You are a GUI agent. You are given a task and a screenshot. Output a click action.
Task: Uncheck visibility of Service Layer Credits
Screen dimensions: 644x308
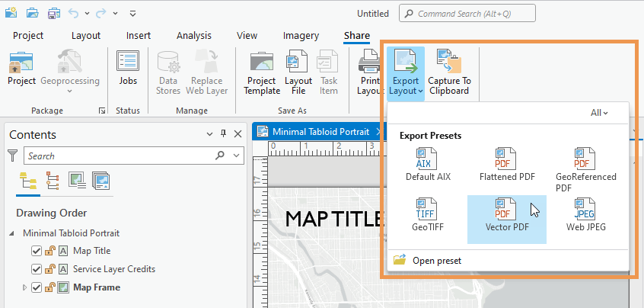pos(37,269)
